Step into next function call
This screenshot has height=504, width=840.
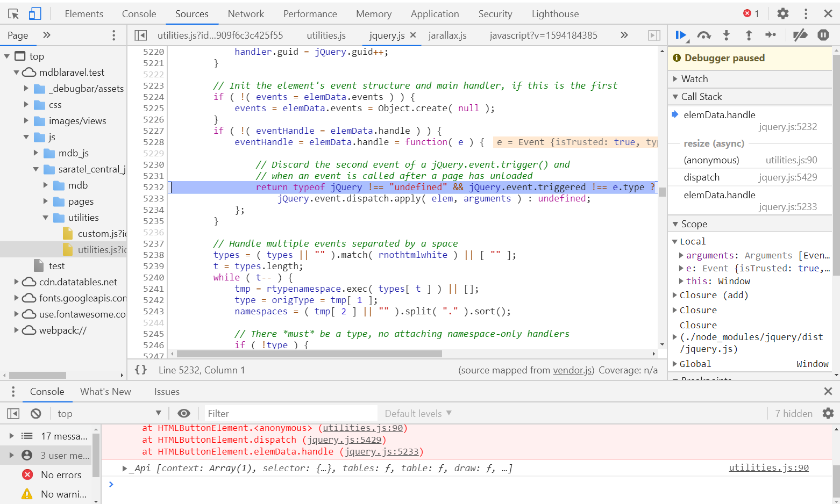pyautogui.click(x=727, y=35)
